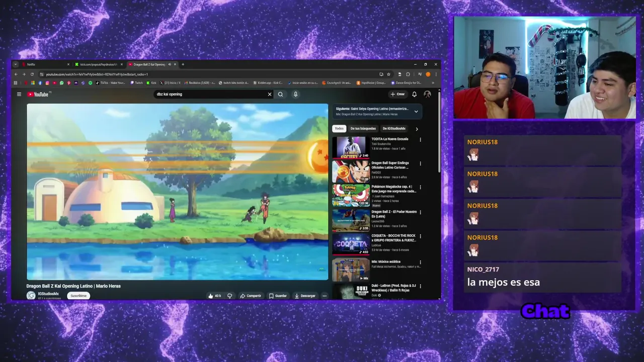Open options for Mix: Música asiática
This screenshot has height=362, width=644.
tap(420, 262)
